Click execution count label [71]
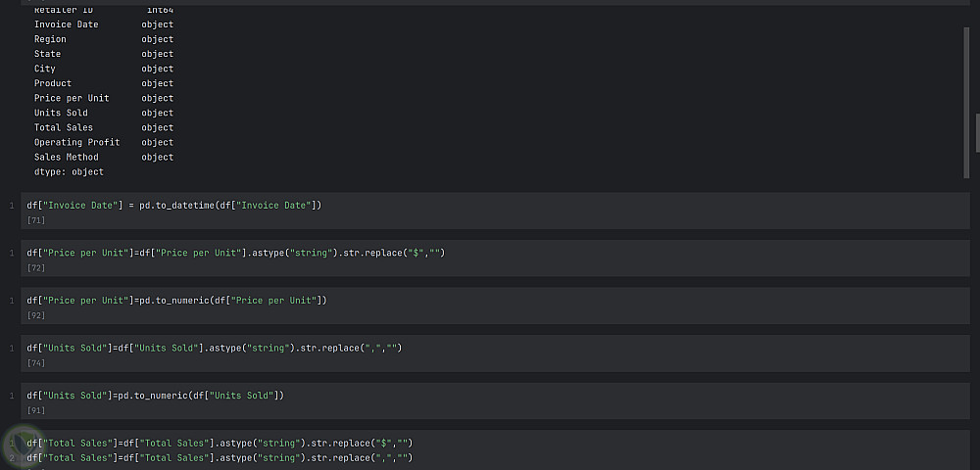Viewport: 980px width, 470px height. point(36,219)
